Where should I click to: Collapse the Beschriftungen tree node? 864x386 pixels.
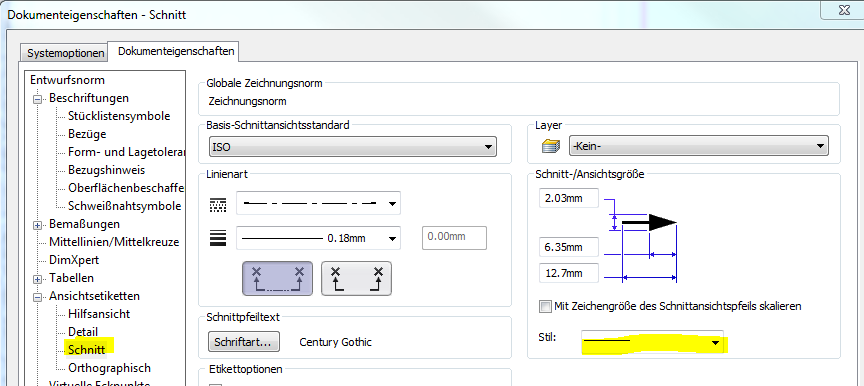click(37, 99)
